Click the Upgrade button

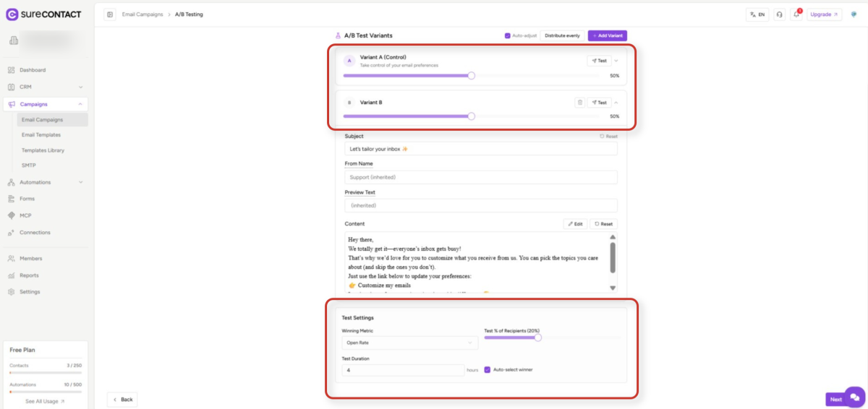click(x=825, y=14)
